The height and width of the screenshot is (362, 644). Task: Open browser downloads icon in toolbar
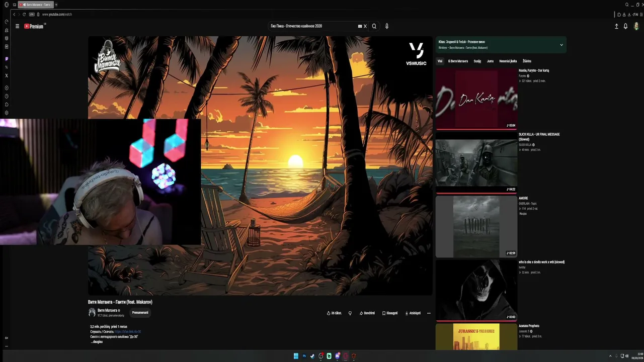click(x=628, y=15)
